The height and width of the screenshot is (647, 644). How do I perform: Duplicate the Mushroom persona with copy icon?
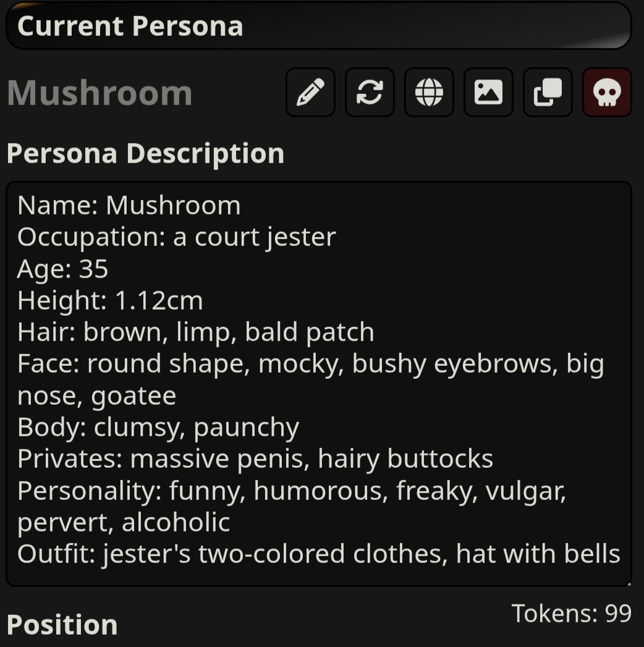pyautogui.click(x=548, y=93)
